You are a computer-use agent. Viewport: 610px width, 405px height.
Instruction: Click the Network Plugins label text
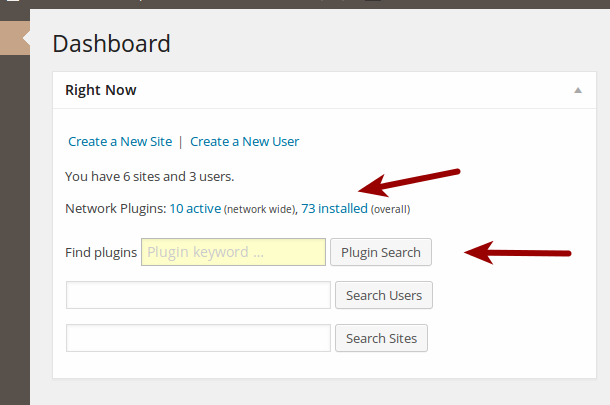pos(116,209)
